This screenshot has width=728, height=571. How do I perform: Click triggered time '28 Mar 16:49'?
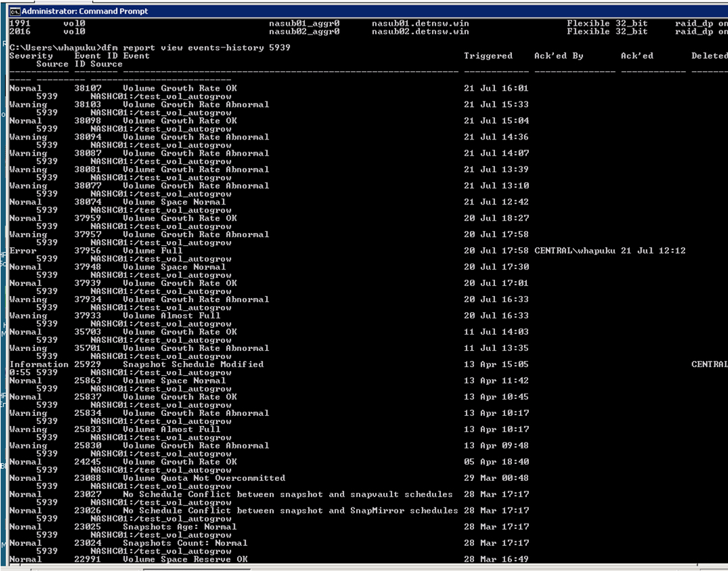[496, 559]
